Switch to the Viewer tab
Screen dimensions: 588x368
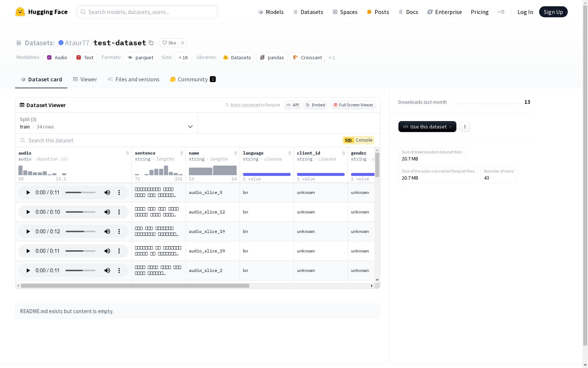tap(85, 79)
